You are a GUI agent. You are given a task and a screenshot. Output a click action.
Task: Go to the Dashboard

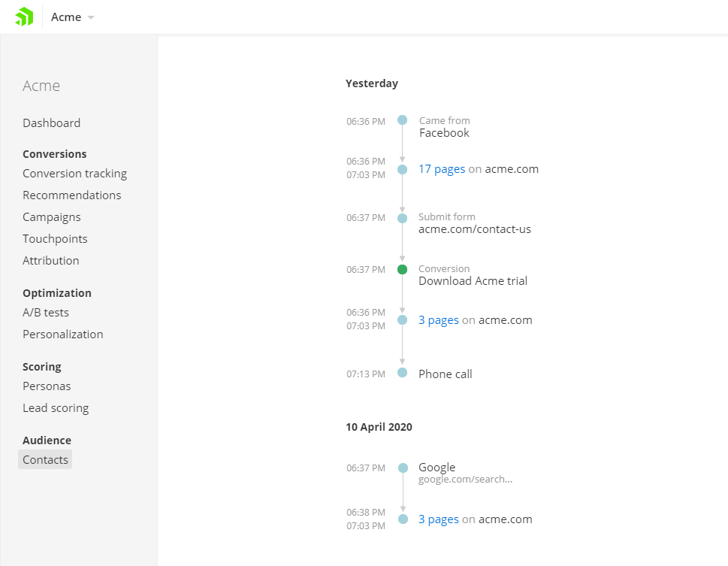click(x=51, y=123)
